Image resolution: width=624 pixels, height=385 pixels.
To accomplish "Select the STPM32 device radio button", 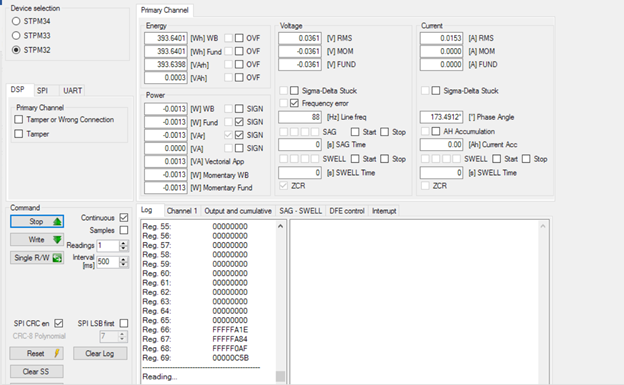I will [x=16, y=50].
